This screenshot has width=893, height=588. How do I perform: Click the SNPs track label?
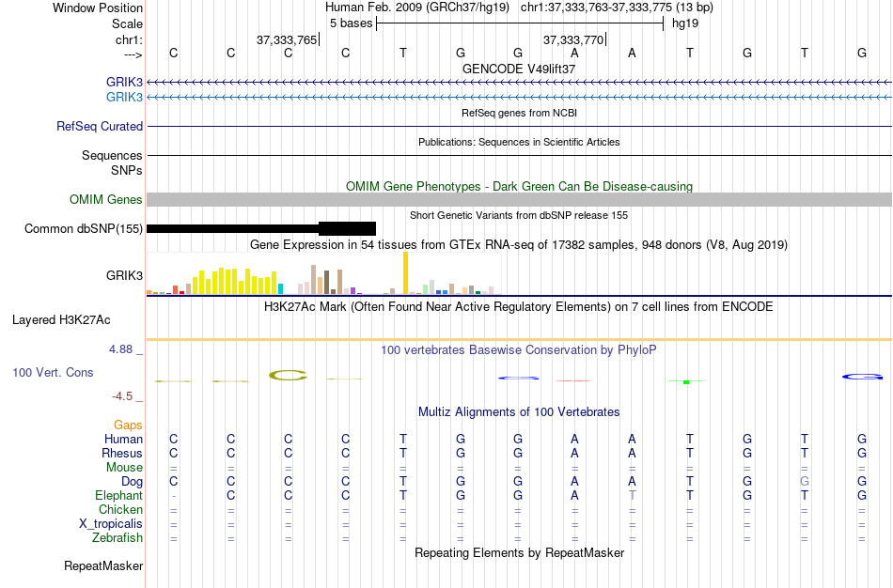tap(127, 170)
